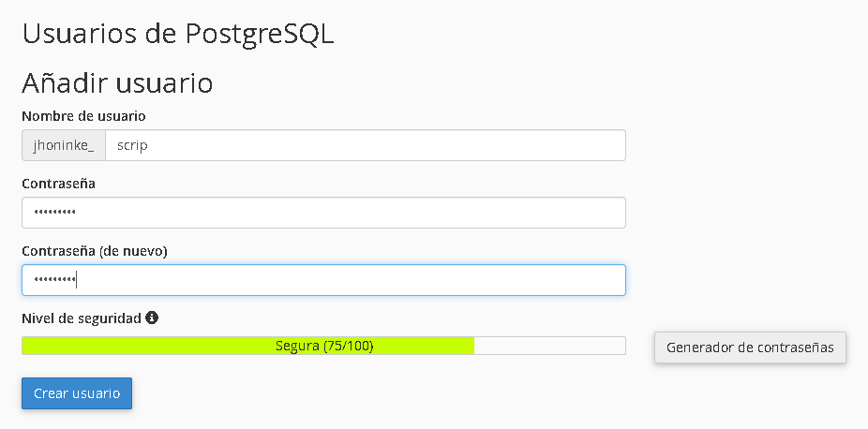Focus the username field containing 'scrip'
The height and width of the screenshot is (429, 868).
[366, 145]
